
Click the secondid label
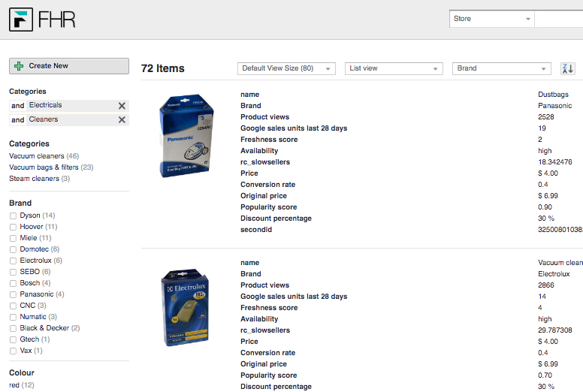(256, 230)
